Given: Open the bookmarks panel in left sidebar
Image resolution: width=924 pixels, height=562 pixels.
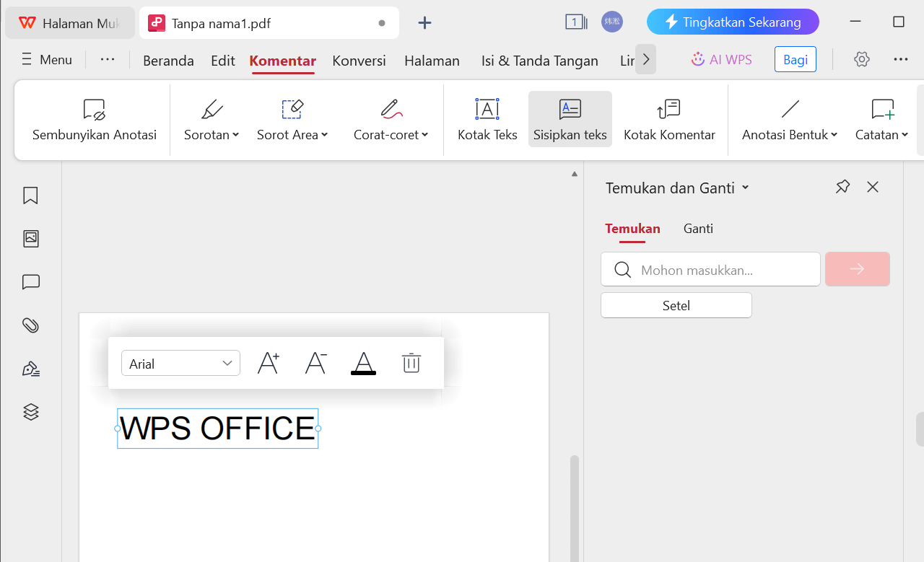Looking at the screenshot, I should [x=30, y=196].
